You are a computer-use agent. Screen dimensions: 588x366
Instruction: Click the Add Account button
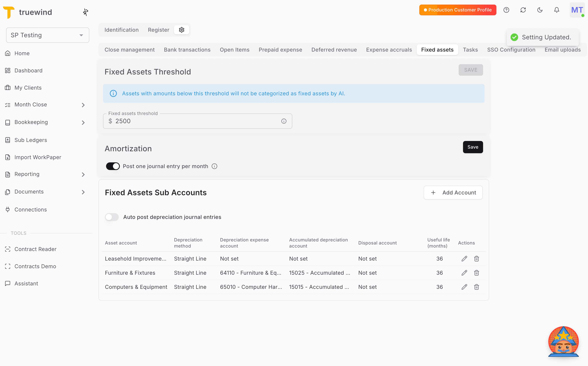(x=453, y=192)
